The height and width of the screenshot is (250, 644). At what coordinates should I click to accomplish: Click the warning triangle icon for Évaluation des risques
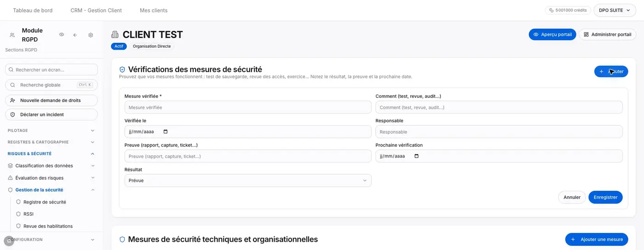point(11,178)
